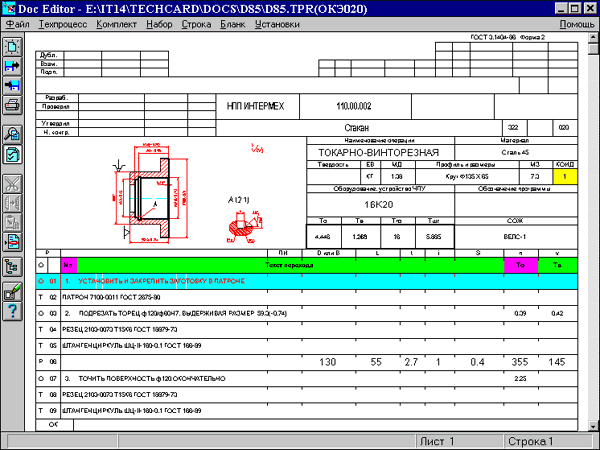Open the Файл menu

coord(17,23)
